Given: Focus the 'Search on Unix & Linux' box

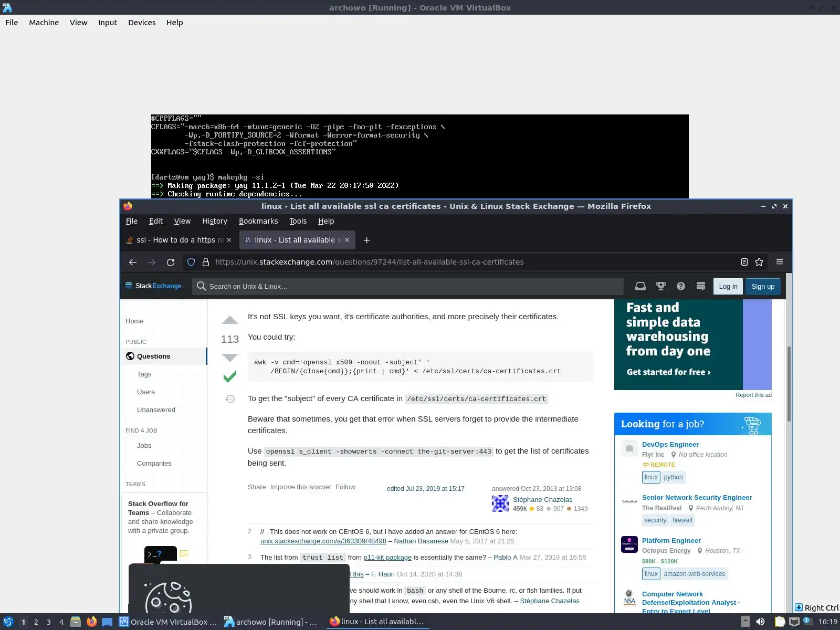Looking at the screenshot, I should point(408,286).
